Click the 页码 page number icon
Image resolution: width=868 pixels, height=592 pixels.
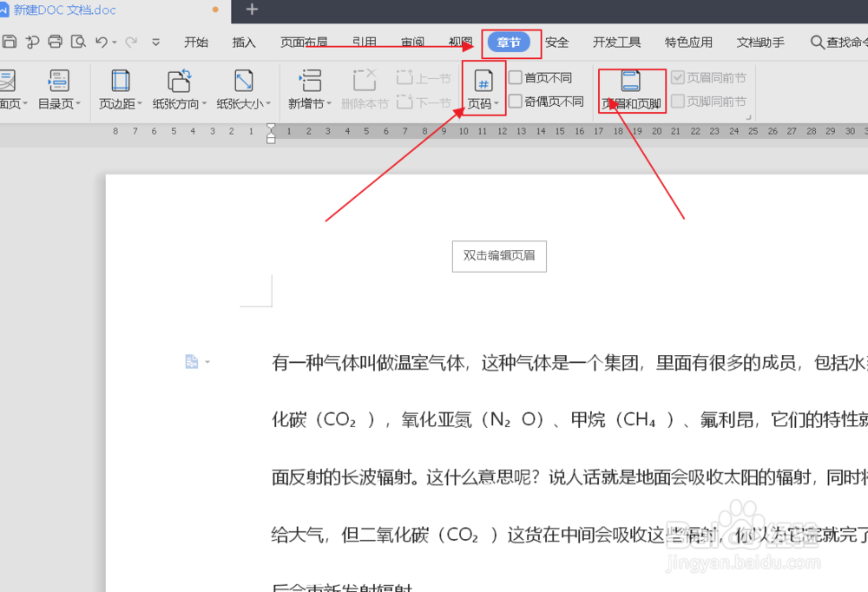pos(483,82)
